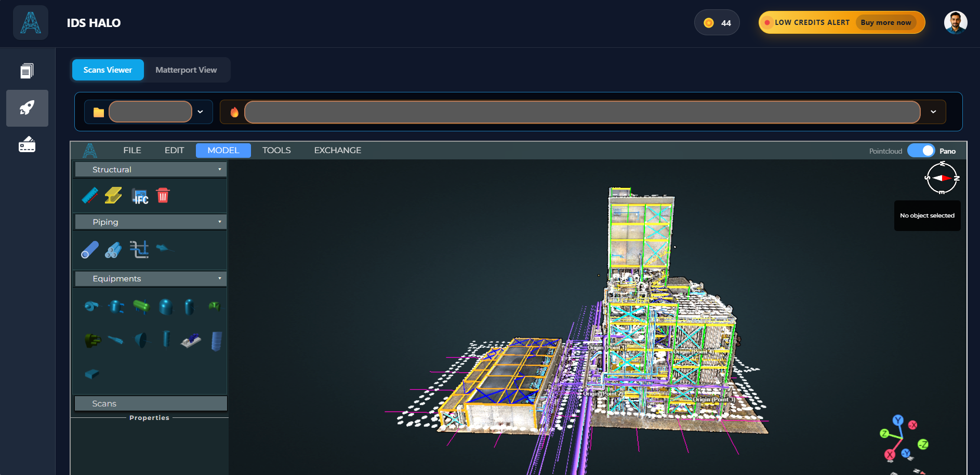Click the LOW CREDITS ALERT text
The height and width of the screenshot is (475, 980).
[812, 22]
